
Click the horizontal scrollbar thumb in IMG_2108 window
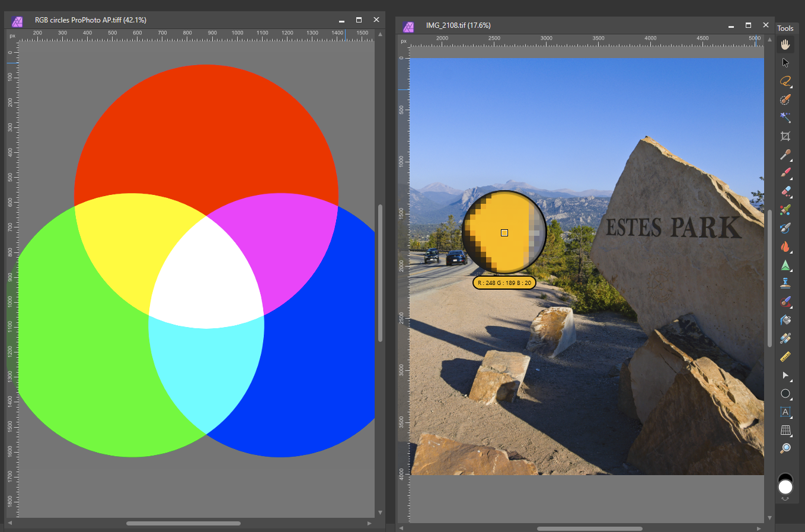point(590,528)
